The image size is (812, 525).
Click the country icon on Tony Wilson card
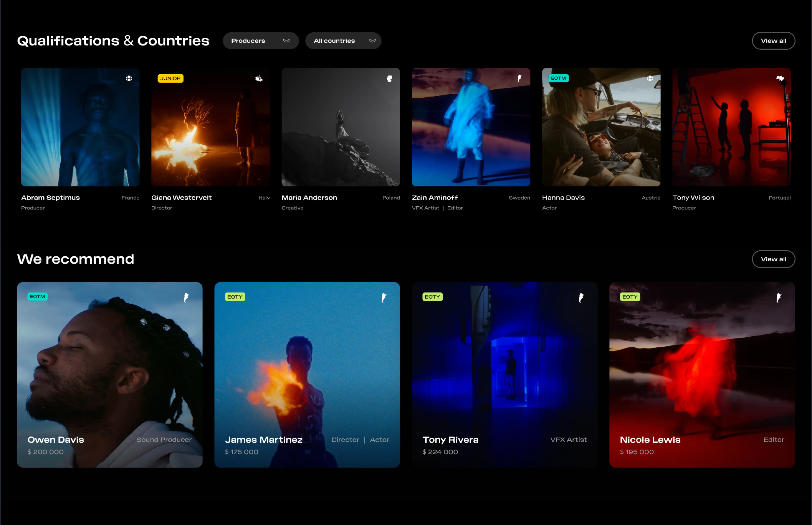point(780,78)
